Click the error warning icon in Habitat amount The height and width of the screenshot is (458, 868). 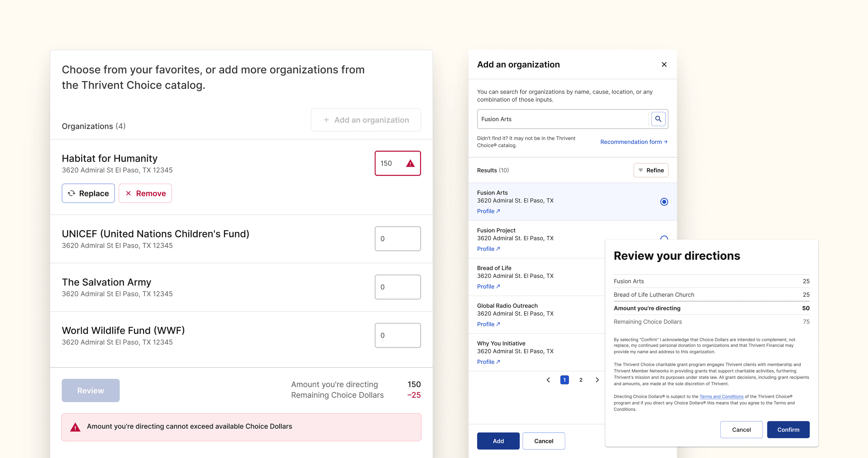point(410,163)
